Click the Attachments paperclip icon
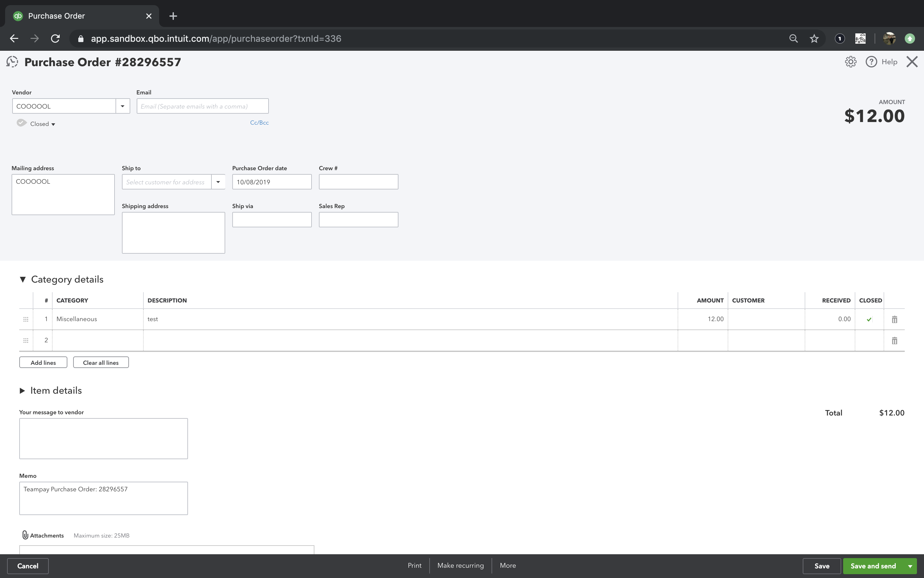The image size is (924, 578). (x=25, y=535)
